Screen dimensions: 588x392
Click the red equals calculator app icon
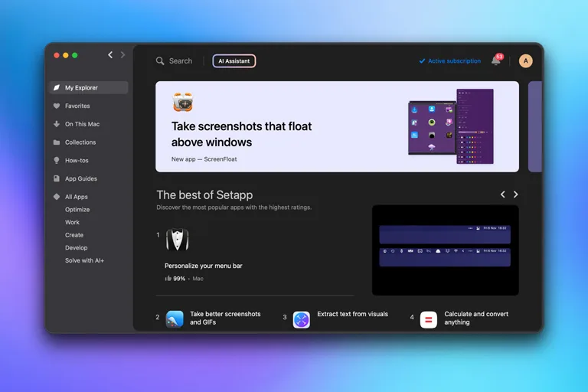(x=429, y=319)
